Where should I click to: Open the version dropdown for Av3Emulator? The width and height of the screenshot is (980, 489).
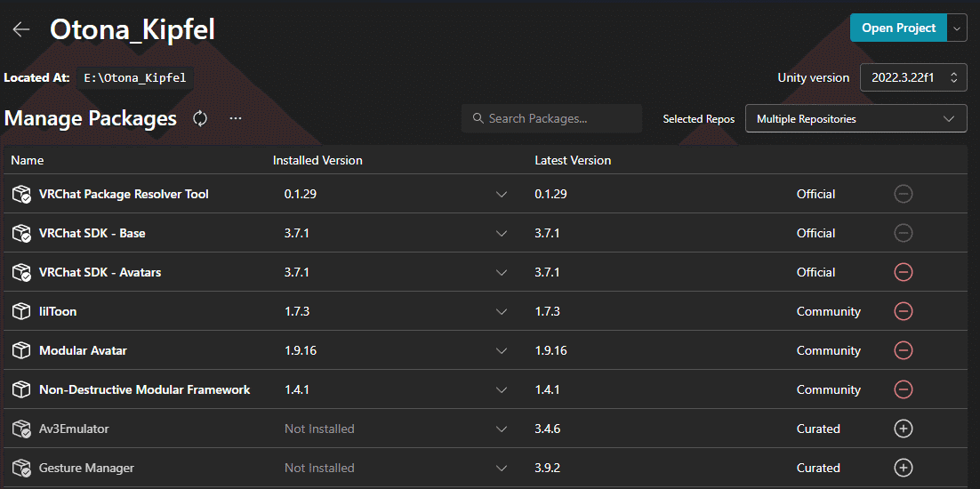click(502, 429)
